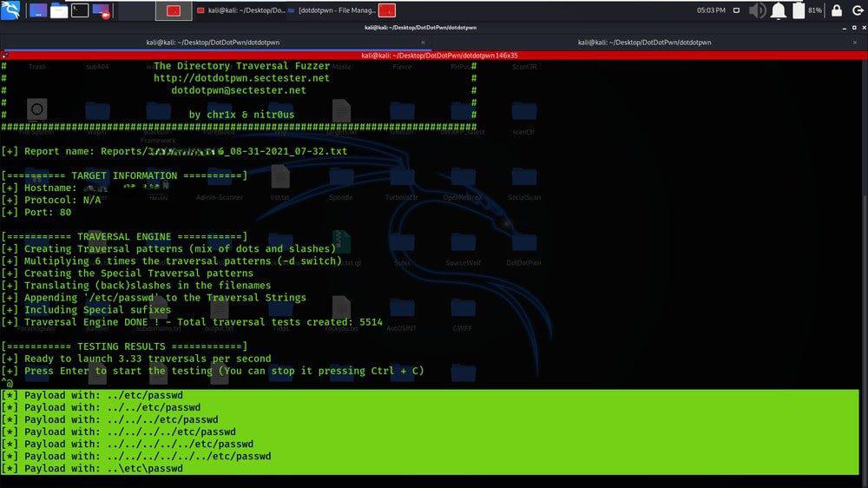Click the 'Protocol: N/A' line
This screenshot has height=488, width=868.
pyautogui.click(x=51, y=200)
